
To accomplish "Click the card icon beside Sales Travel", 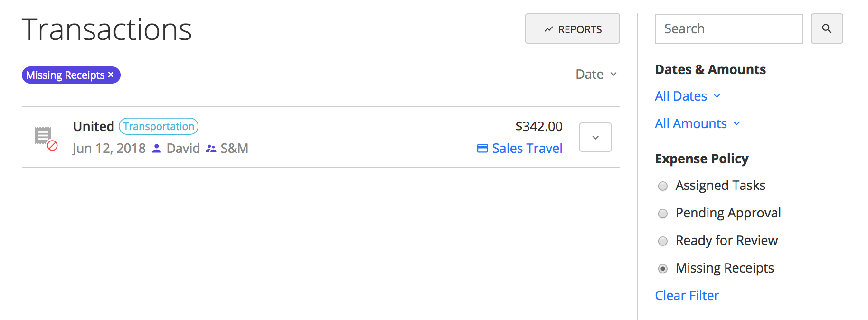I will 482,149.
